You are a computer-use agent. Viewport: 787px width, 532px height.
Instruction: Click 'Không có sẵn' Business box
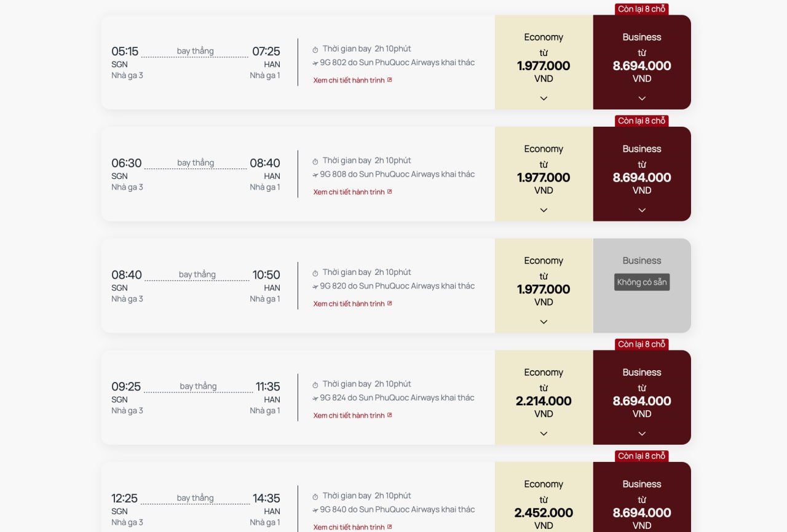(642, 282)
